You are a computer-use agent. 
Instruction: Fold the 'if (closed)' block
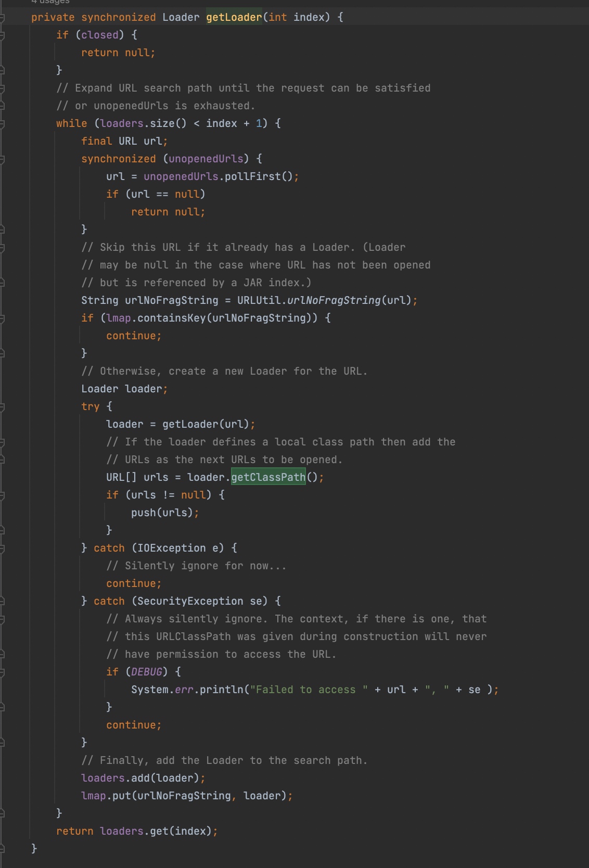2,35
